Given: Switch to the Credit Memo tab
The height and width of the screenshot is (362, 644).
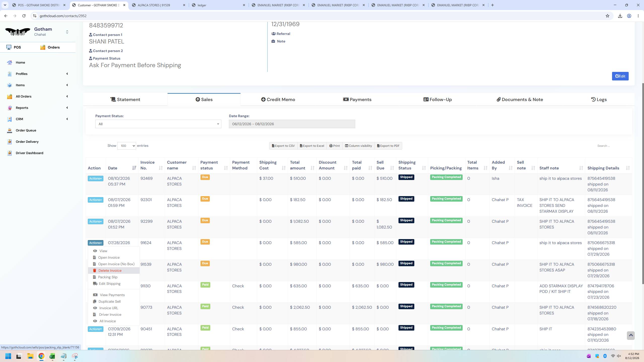Looking at the screenshot, I should (278, 100).
